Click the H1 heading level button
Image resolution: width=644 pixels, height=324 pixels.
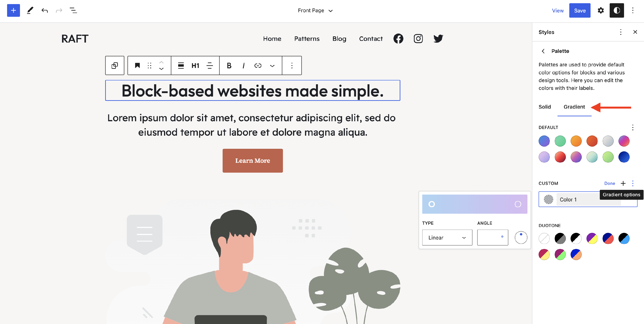point(195,66)
